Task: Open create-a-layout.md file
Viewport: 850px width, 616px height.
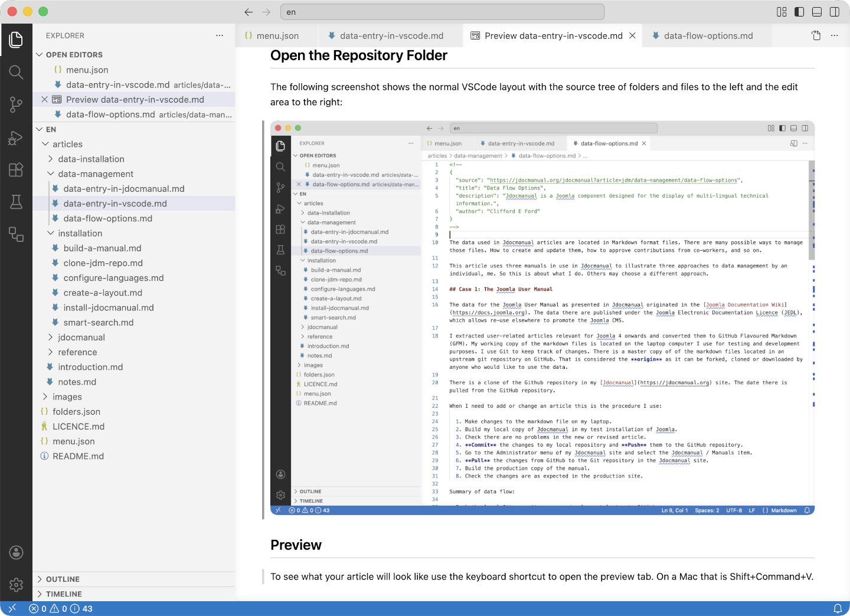Action: (x=134, y=293)
